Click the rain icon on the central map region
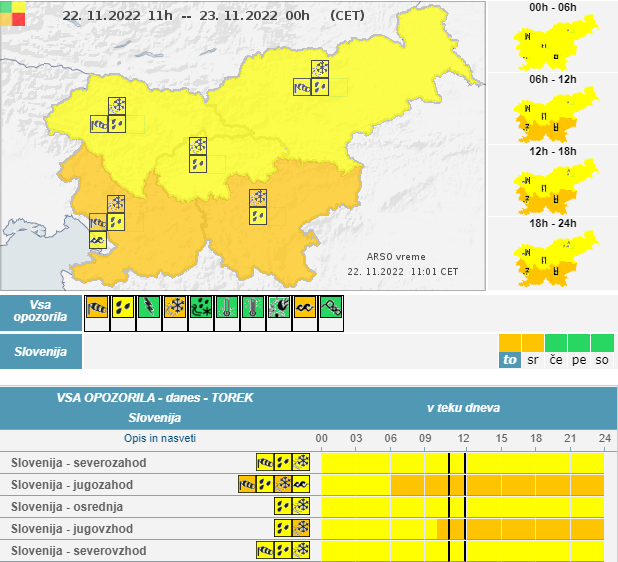This screenshot has width=618, height=562. click(198, 163)
